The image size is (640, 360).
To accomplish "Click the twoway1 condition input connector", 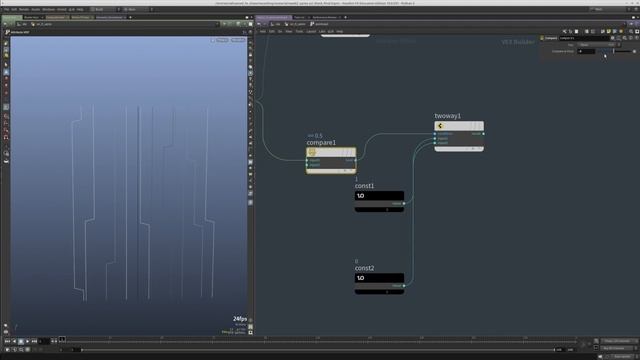I will tap(435, 133).
